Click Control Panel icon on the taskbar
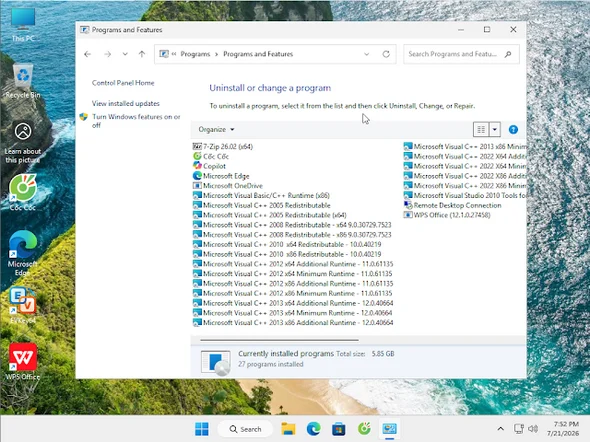This screenshot has height=442, width=590. [389, 429]
